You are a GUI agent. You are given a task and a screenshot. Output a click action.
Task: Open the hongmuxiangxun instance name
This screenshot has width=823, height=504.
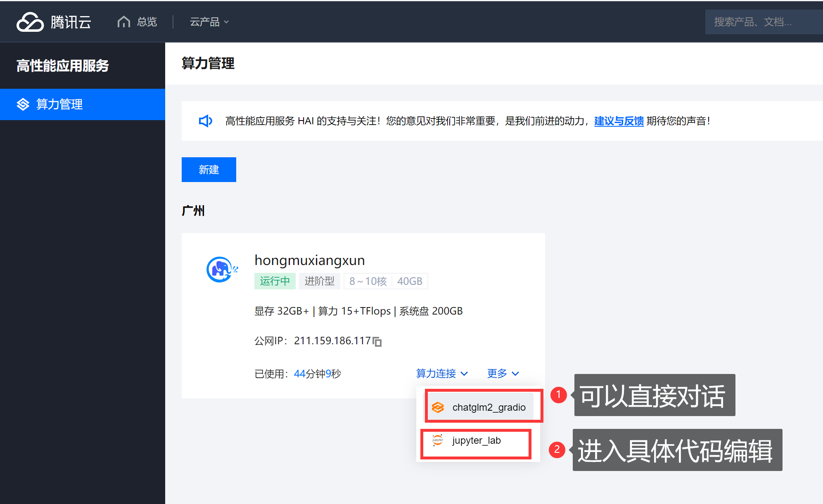point(310,260)
